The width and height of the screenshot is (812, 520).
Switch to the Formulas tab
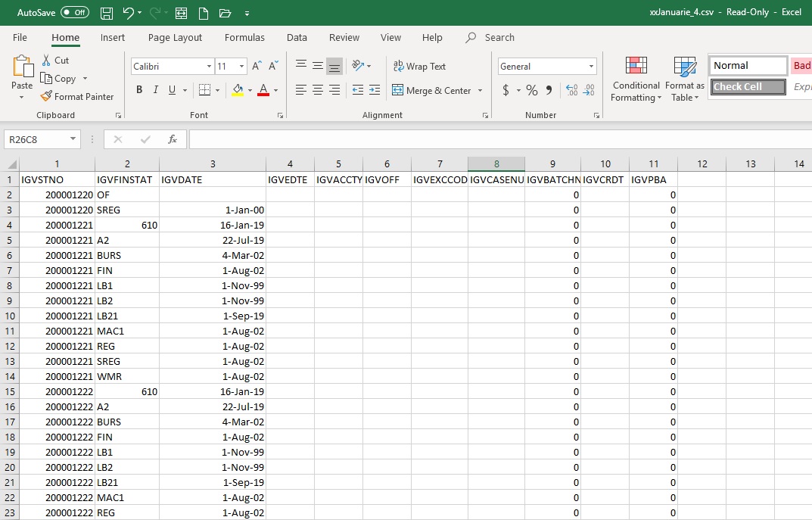point(244,38)
